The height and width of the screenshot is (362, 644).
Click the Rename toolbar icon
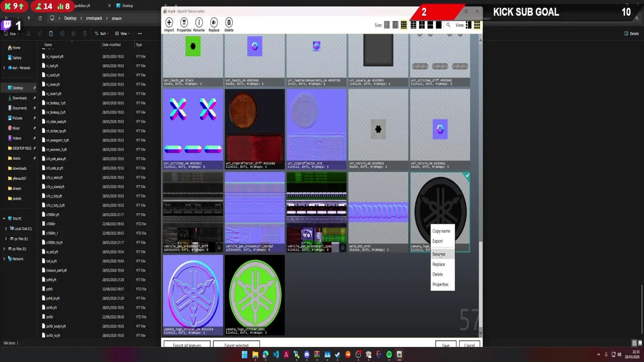[199, 23]
